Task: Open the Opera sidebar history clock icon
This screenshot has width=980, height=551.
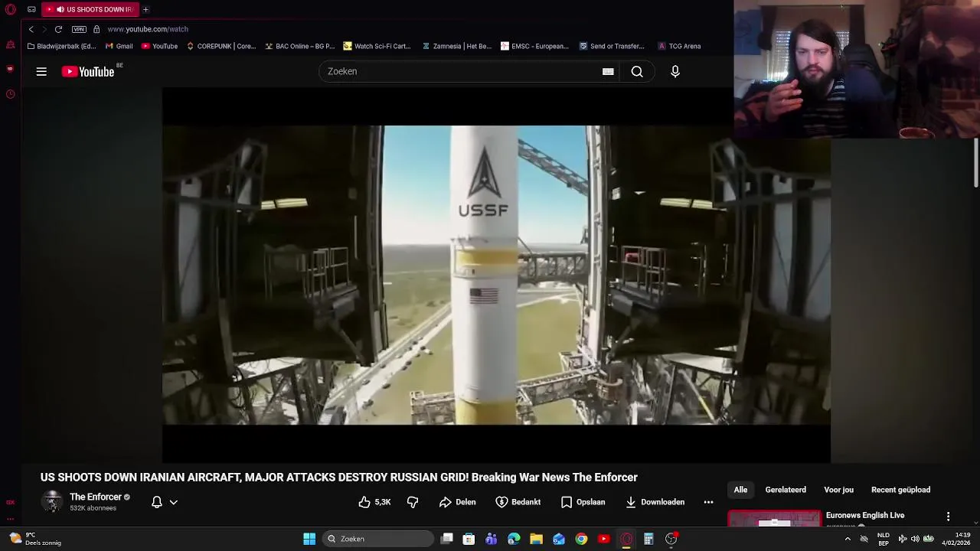Action: 10,94
